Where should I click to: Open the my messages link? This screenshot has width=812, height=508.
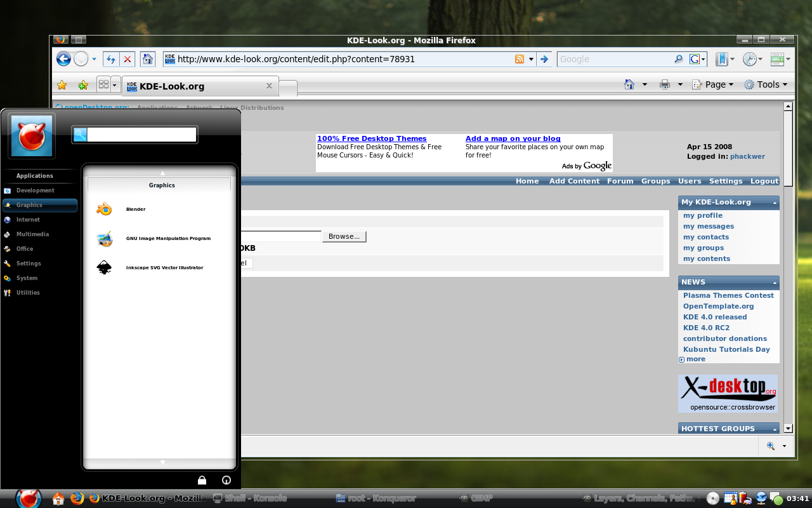click(x=709, y=226)
